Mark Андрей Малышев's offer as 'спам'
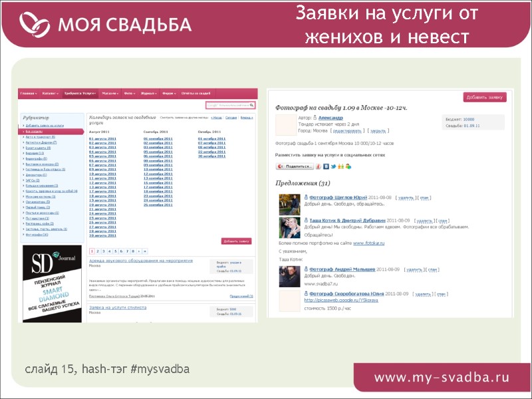This screenshot has height=399, width=532. 433,270
